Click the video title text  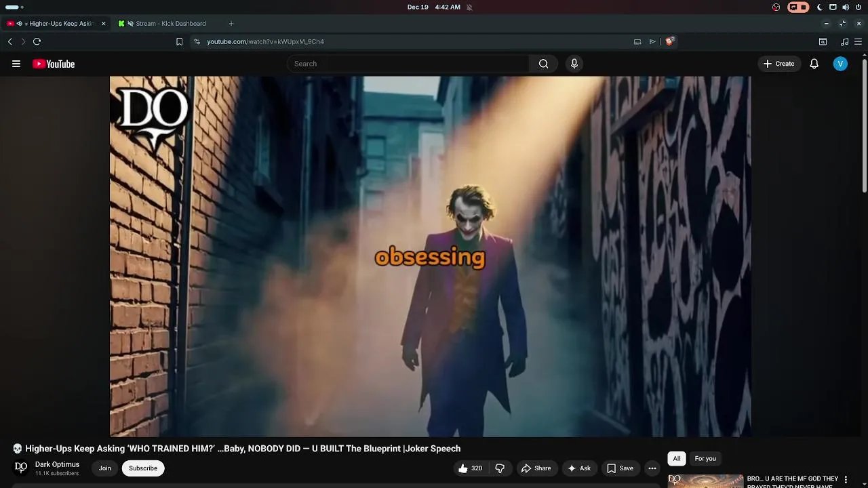(x=243, y=449)
